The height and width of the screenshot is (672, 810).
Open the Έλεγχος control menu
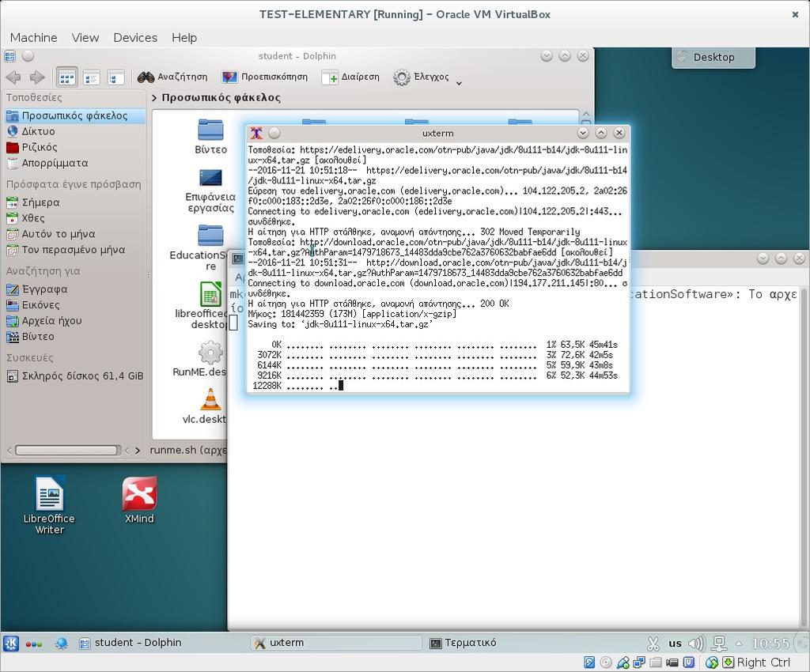click(421, 77)
